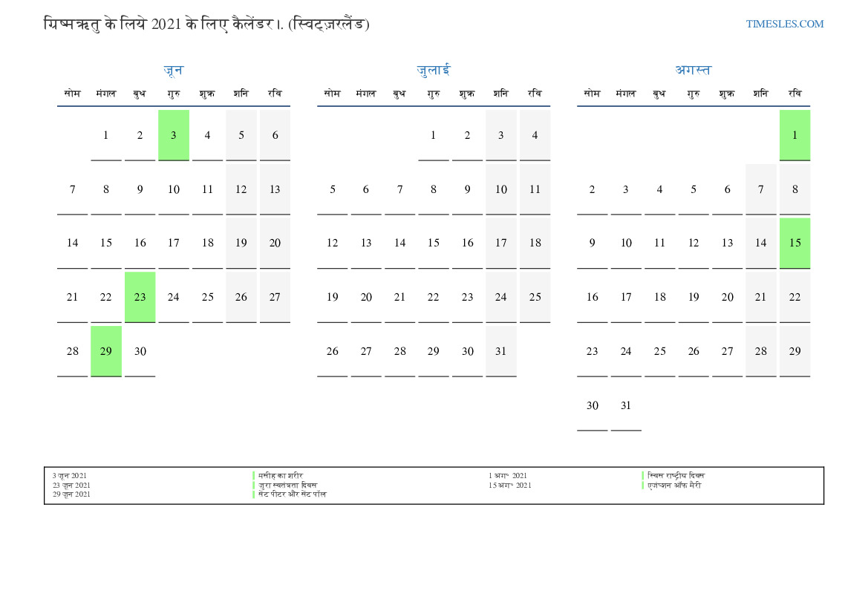Click July 19 in the जुलाई calendar
Screen dimensions: 868x614
332,297
